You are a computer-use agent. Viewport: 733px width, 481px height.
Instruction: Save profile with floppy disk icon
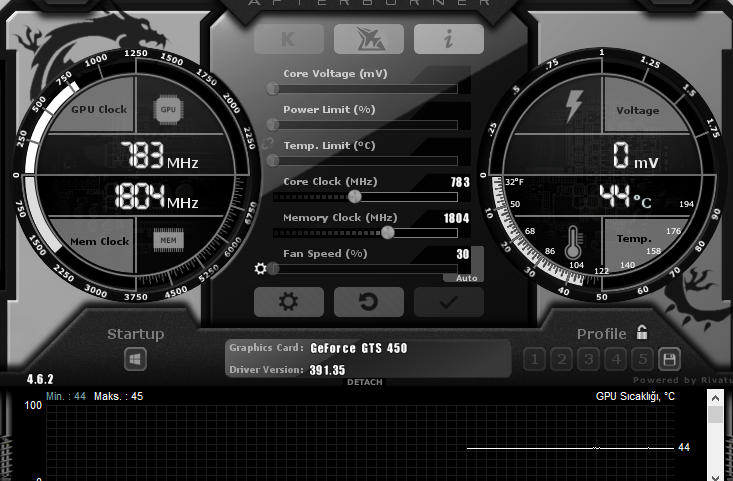(x=669, y=359)
